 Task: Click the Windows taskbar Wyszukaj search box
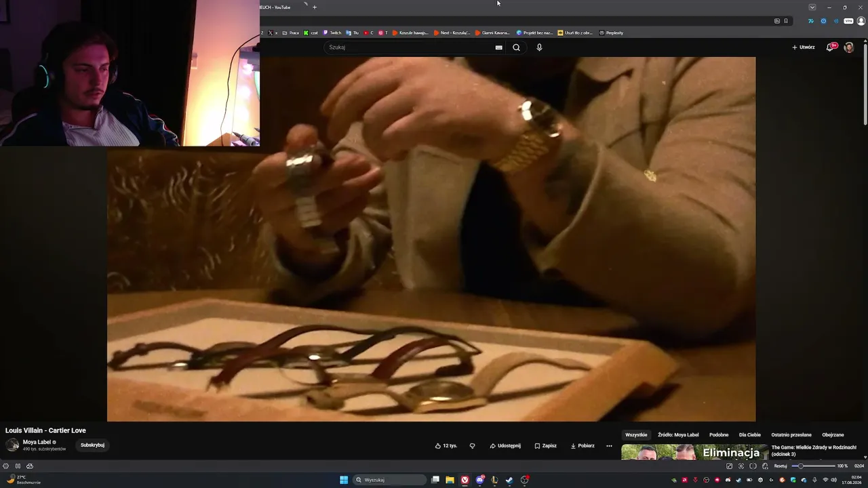coord(389,480)
